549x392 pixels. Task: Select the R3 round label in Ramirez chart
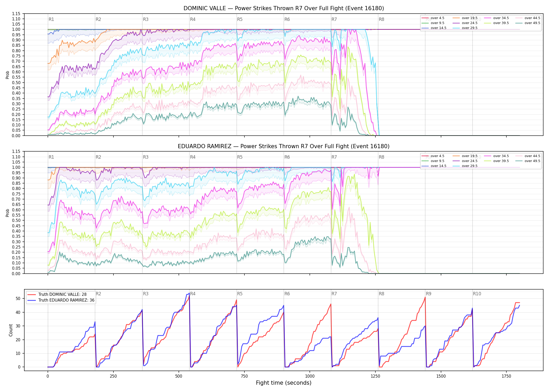click(146, 157)
